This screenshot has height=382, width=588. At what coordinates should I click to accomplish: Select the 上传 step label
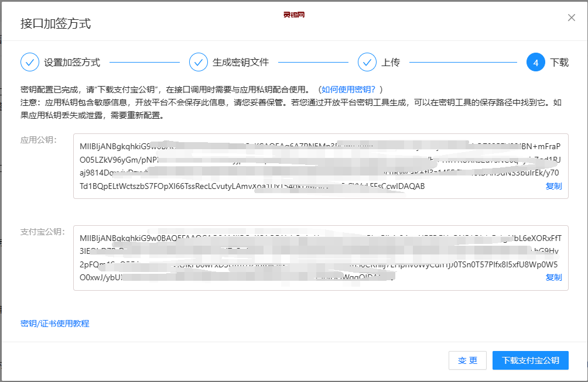pyautogui.click(x=391, y=62)
